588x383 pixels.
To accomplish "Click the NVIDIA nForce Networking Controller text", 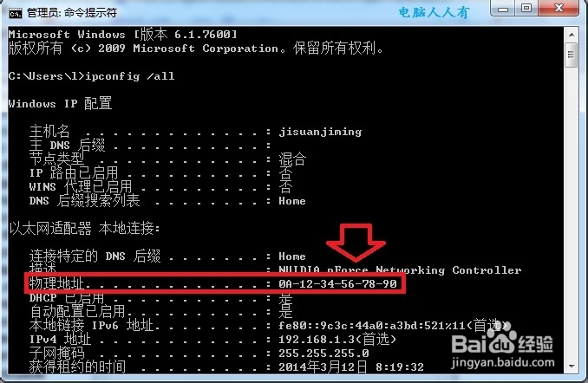I will pyautogui.click(x=400, y=270).
